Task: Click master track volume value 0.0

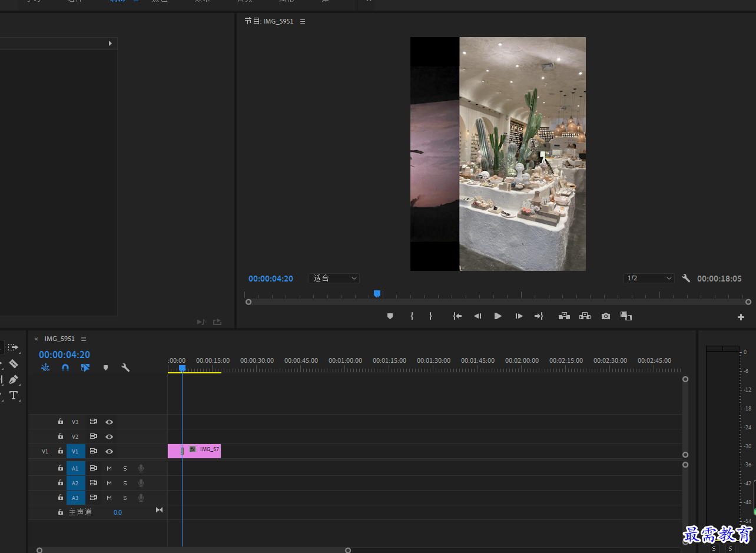Action: [x=118, y=512]
